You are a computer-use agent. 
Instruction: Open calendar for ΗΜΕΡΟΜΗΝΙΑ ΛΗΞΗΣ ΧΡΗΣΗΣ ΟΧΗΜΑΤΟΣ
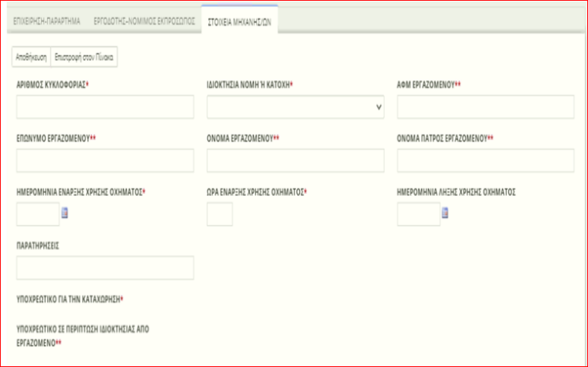(x=445, y=214)
